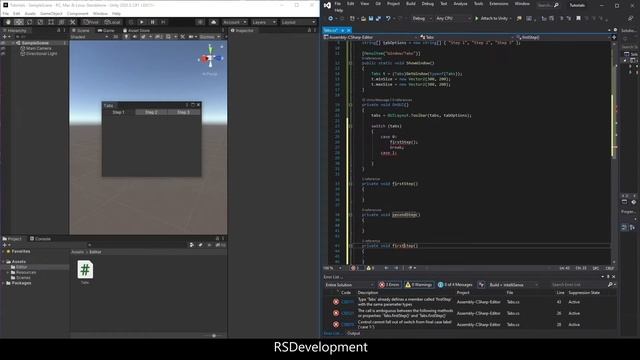The height and width of the screenshot is (360, 640).
Task: Open the Entire Solution scope dropdown
Action: pyautogui.click(x=349, y=284)
